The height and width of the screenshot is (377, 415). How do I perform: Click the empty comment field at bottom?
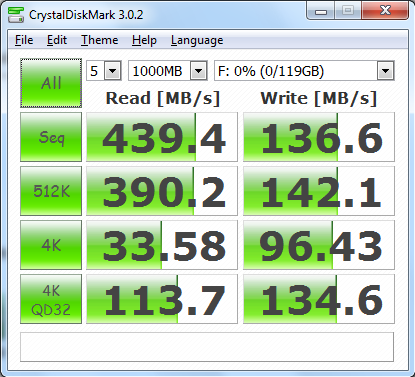(207, 347)
